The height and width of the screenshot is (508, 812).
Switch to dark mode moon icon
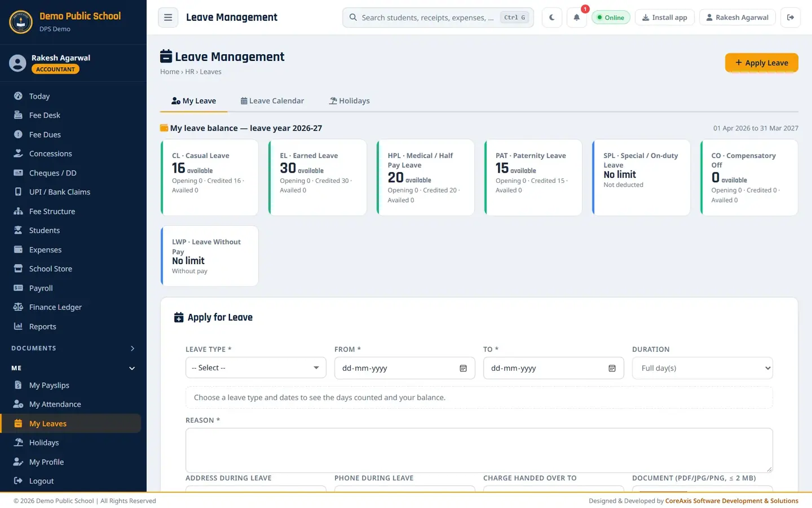pos(551,17)
